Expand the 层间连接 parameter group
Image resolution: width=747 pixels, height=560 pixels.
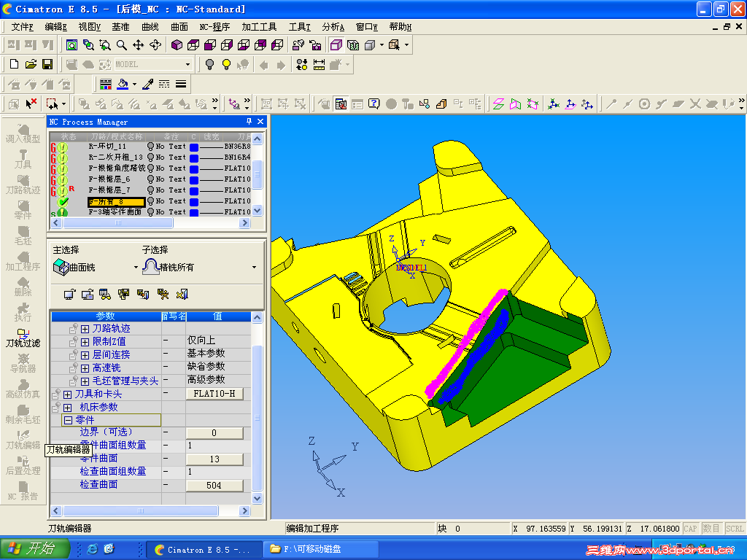click(85, 355)
